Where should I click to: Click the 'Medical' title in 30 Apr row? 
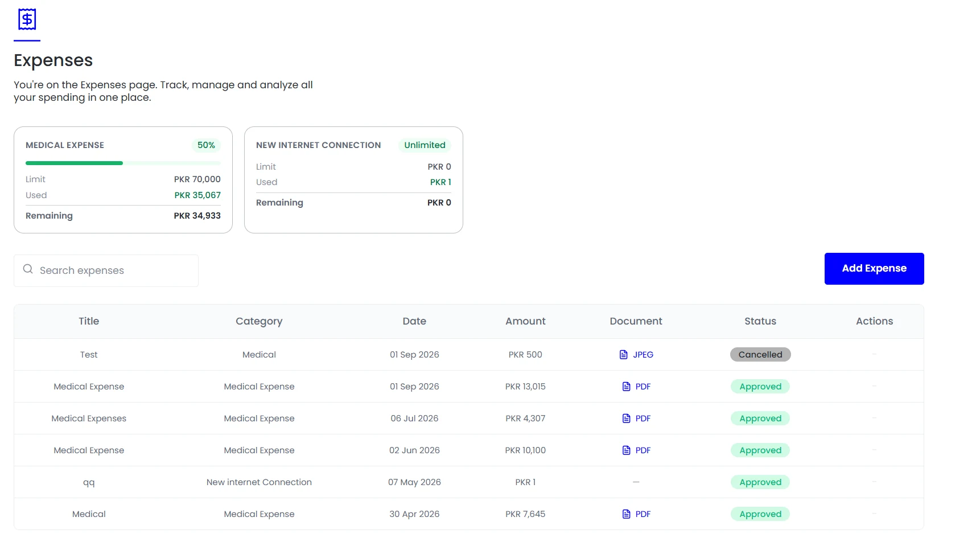coord(89,514)
